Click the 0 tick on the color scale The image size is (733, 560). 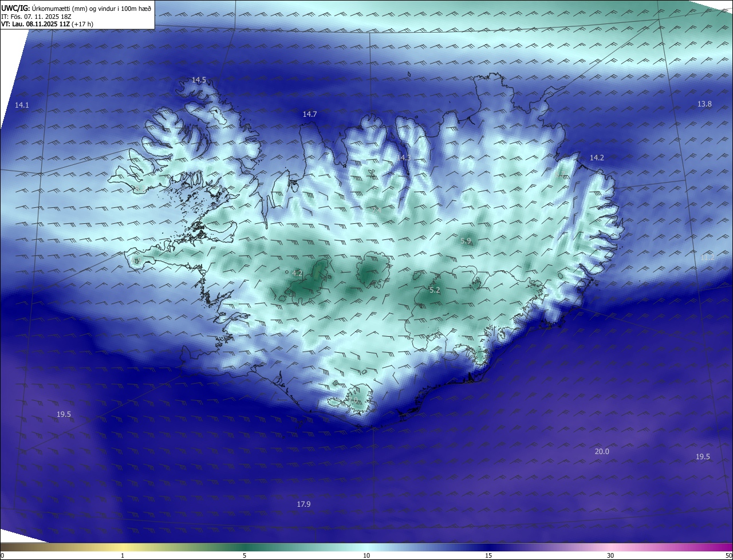2,555
